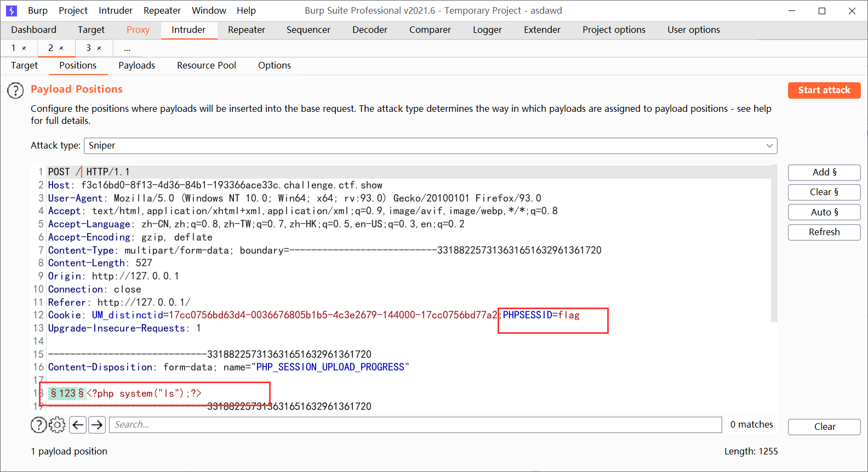The image size is (868, 472).
Task: Click the PHPSESSID=flag cookie value
Action: click(541, 315)
